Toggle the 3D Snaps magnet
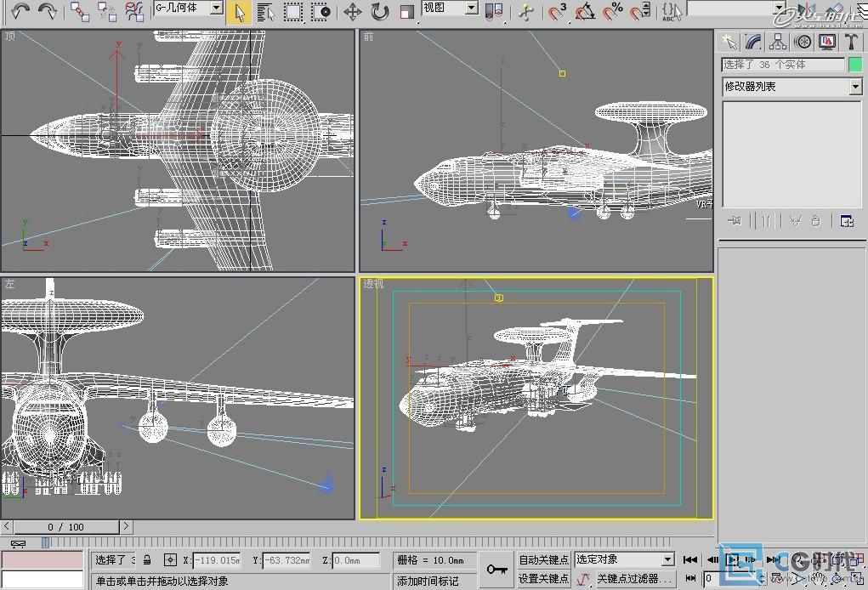 pos(557,12)
